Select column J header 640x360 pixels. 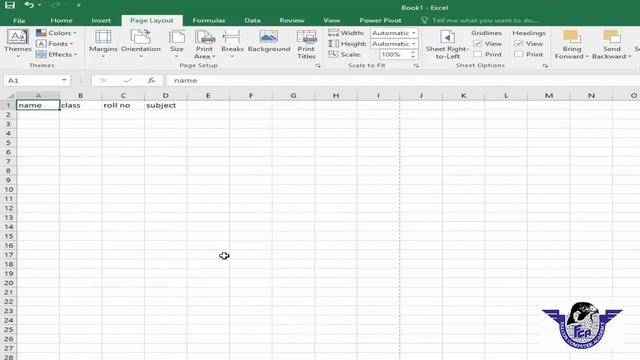(x=421, y=96)
